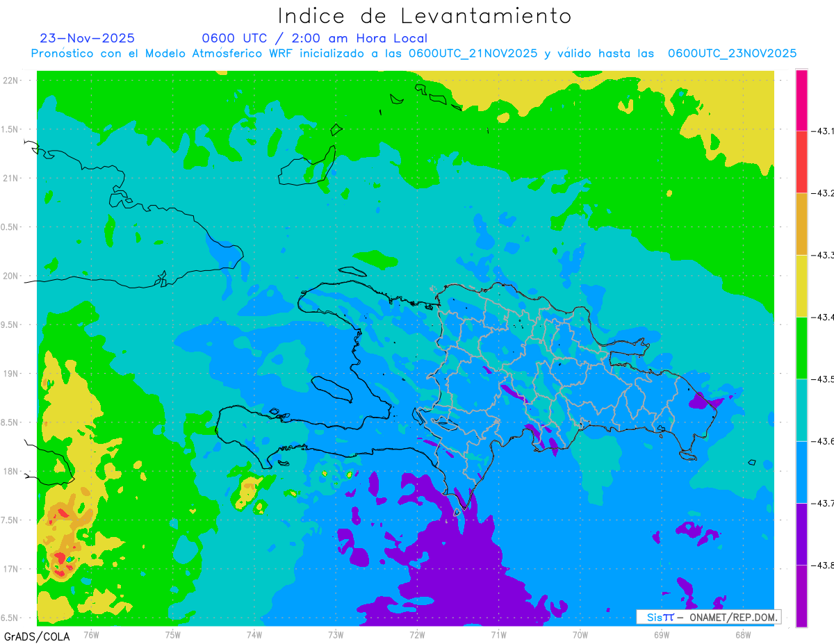
Task: Click the '74W' longitude label
Action: coord(254,634)
